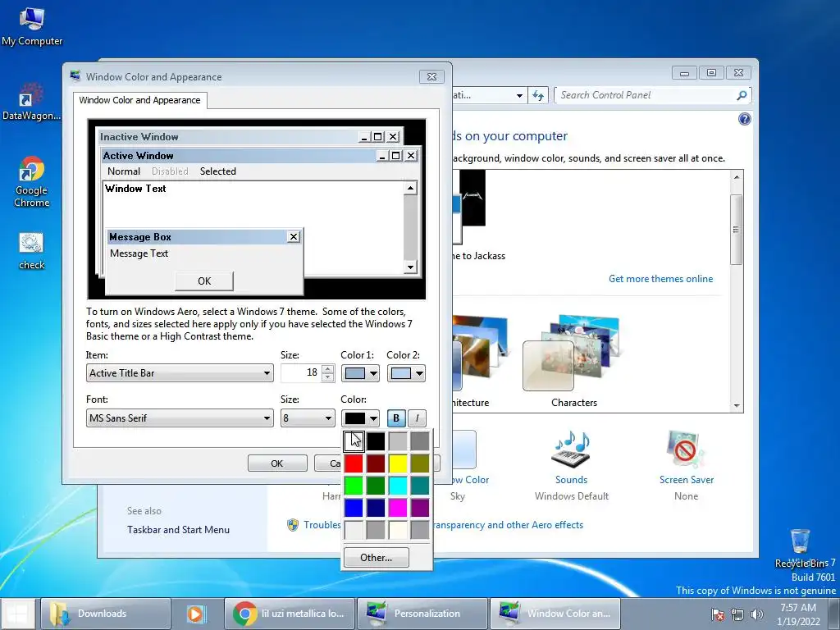The height and width of the screenshot is (630, 840).
Task: Open Taskbar and Start Menu link
Action: (178, 530)
